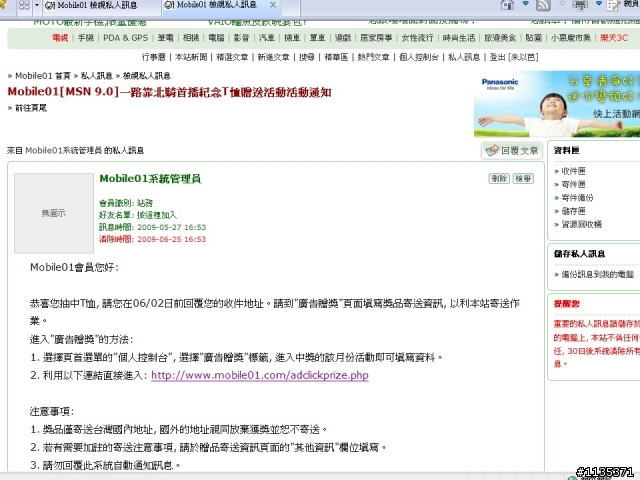This screenshot has height=480, width=640.
Task: Open the 小惡魔市集 category
Action: (571, 38)
